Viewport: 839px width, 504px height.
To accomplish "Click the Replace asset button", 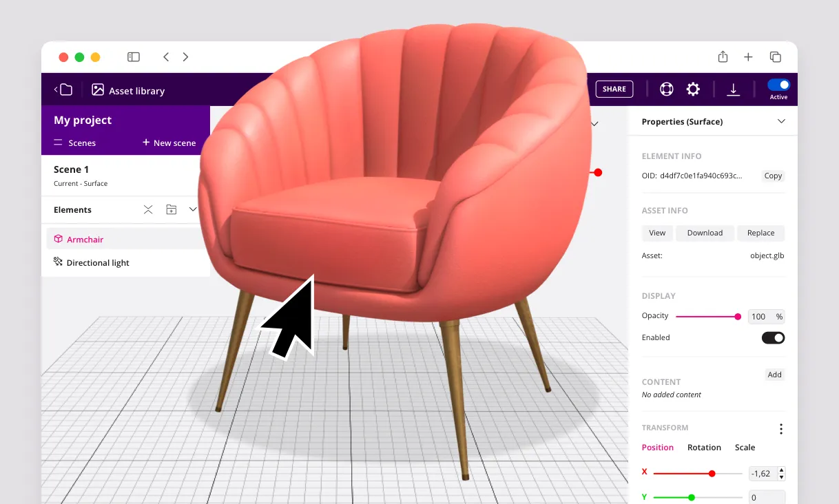I will [x=760, y=233].
